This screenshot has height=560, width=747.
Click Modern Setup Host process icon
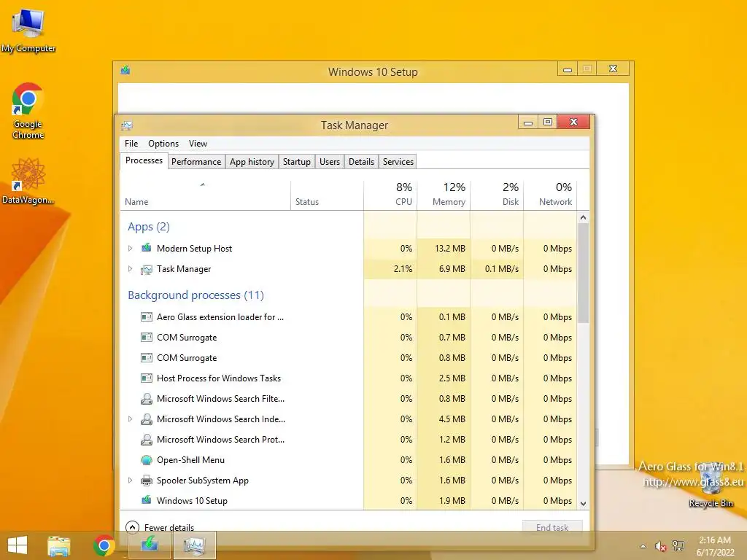[146, 248]
